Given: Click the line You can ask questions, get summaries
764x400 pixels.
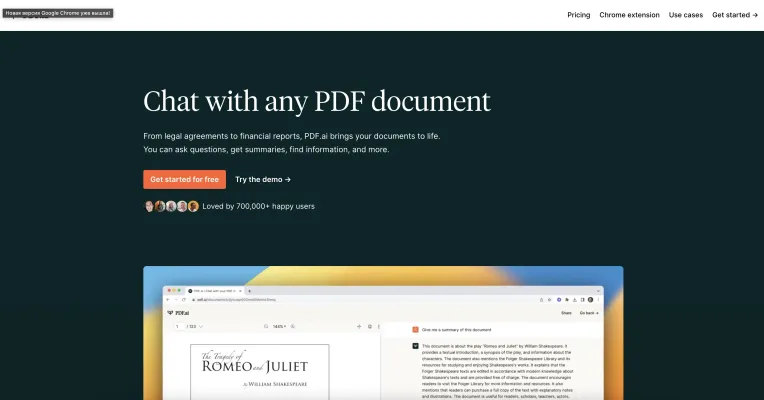Looking at the screenshot, I should click(x=266, y=150).
